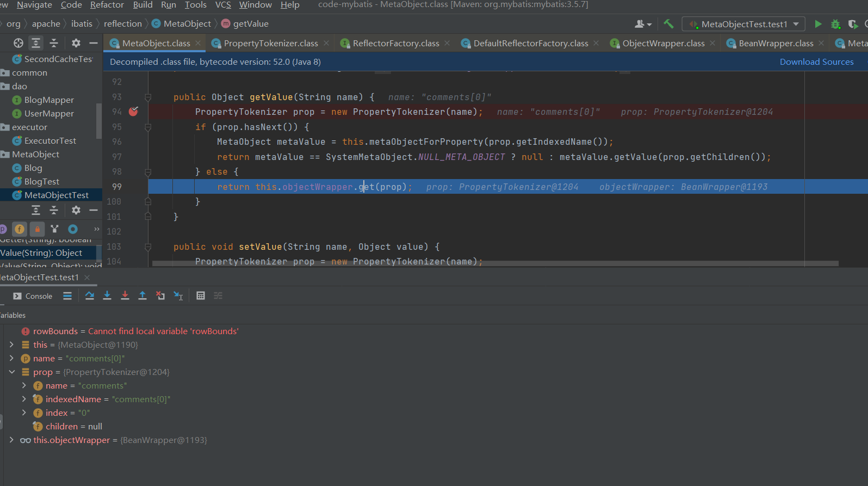Close the PropertyTokenizer.class tab
Image resolution: width=868 pixels, height=486 pixels.
pos(326,43)
